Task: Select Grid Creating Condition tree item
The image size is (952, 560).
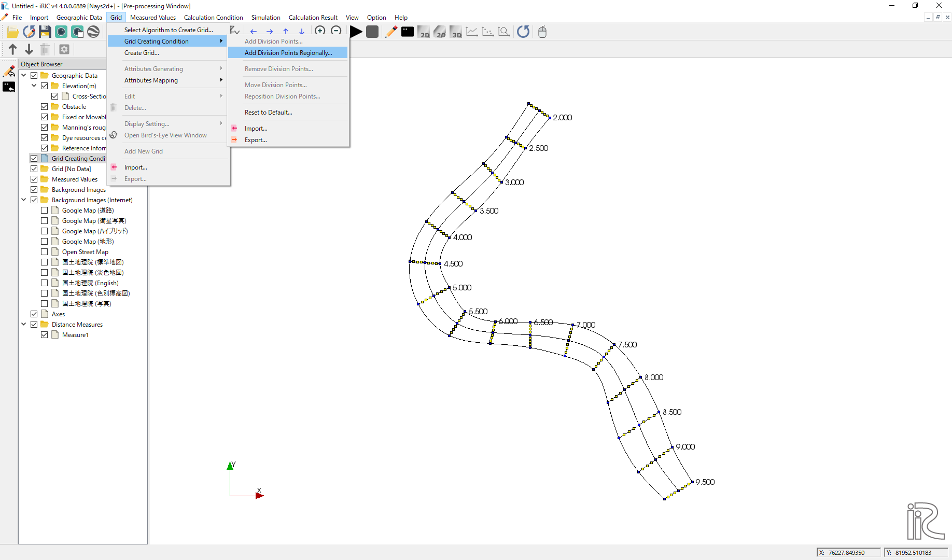Action: (79, 159)
